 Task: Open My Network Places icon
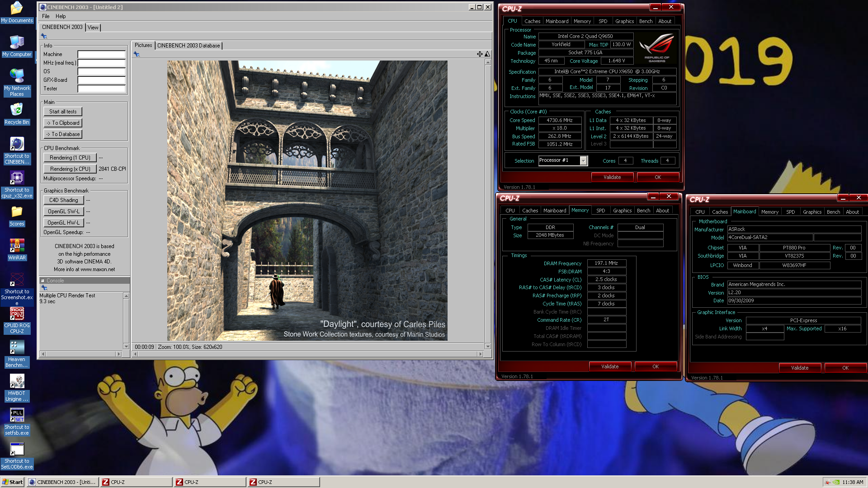click(17, 83)
